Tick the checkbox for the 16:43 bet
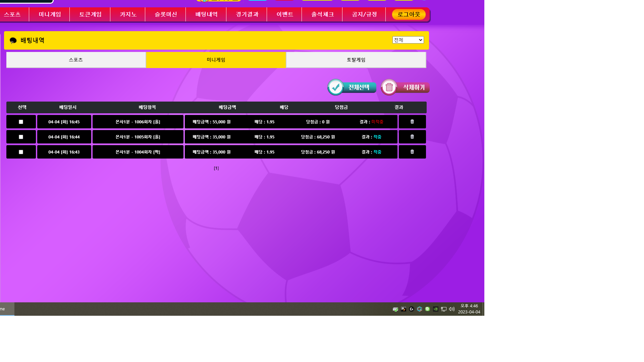 click(x=21, y=152)
